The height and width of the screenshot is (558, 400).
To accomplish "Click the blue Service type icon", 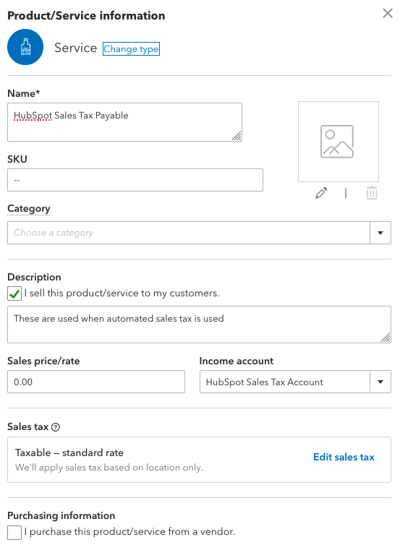I will [x=25, y=47].
